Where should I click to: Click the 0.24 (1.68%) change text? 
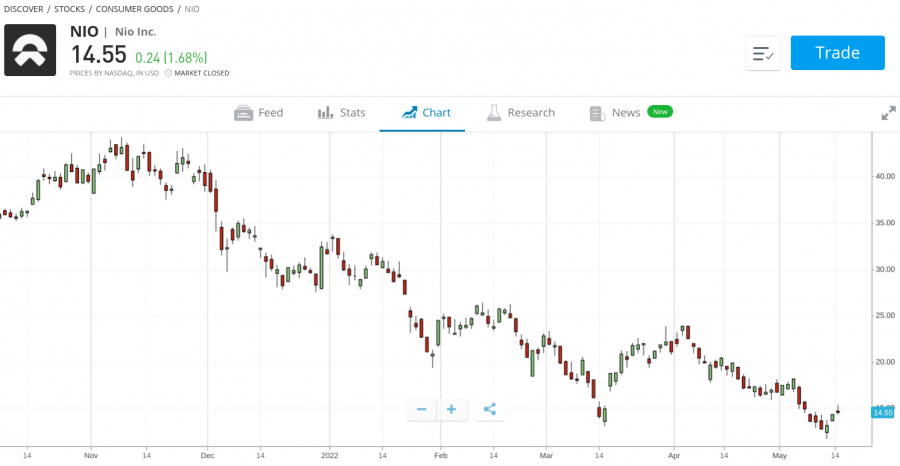pyautogui.click(x=171, y=58)
